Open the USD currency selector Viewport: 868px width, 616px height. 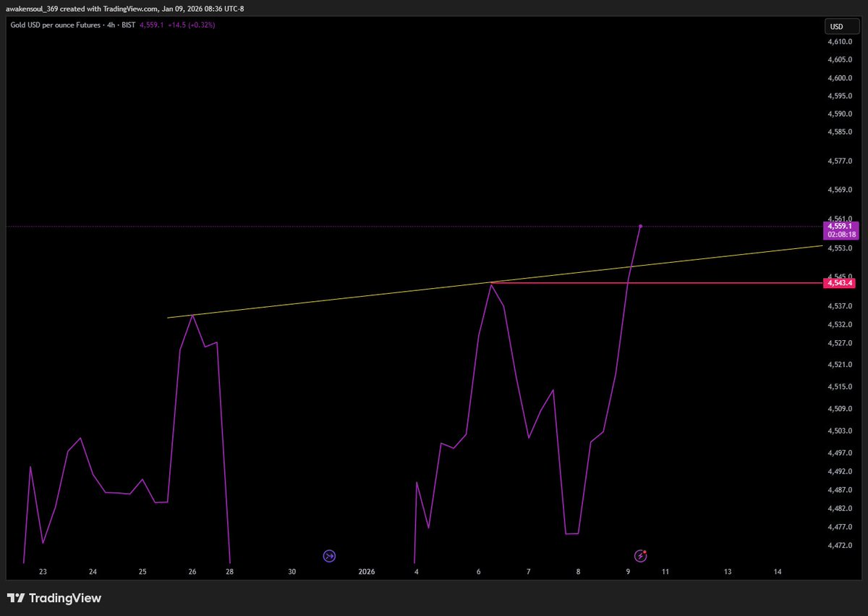[x=842, y=27]
